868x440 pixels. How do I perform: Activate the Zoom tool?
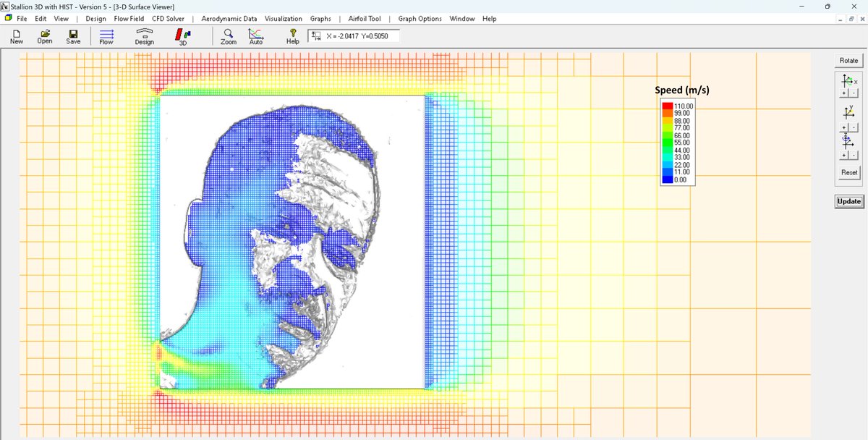coord(227,35)
